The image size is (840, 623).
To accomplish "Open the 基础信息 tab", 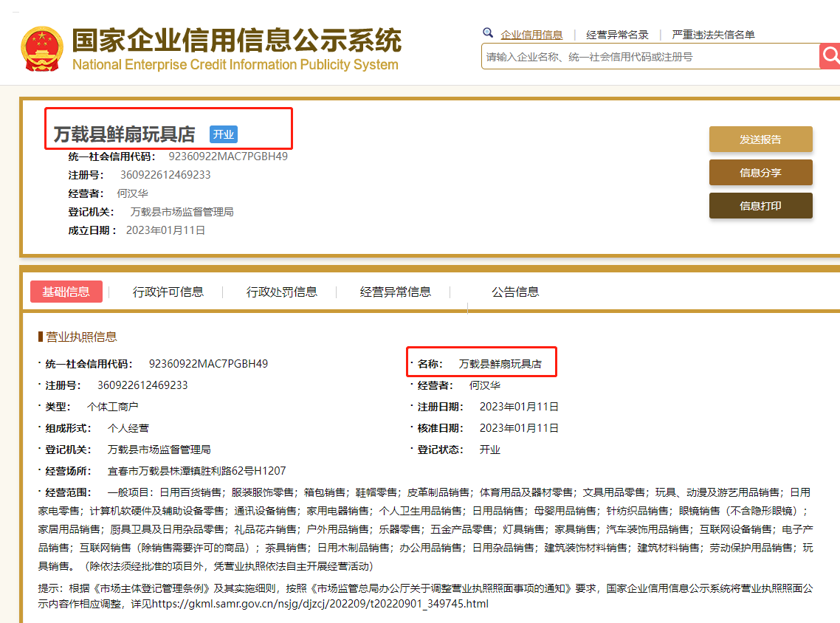I will point(66,292).
